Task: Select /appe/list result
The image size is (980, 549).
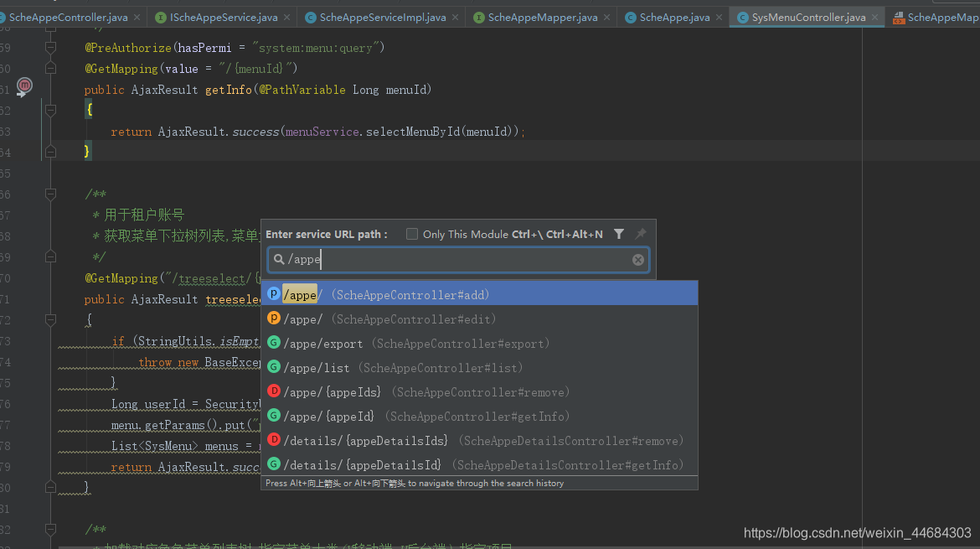Action: click(x=479, y=368)
